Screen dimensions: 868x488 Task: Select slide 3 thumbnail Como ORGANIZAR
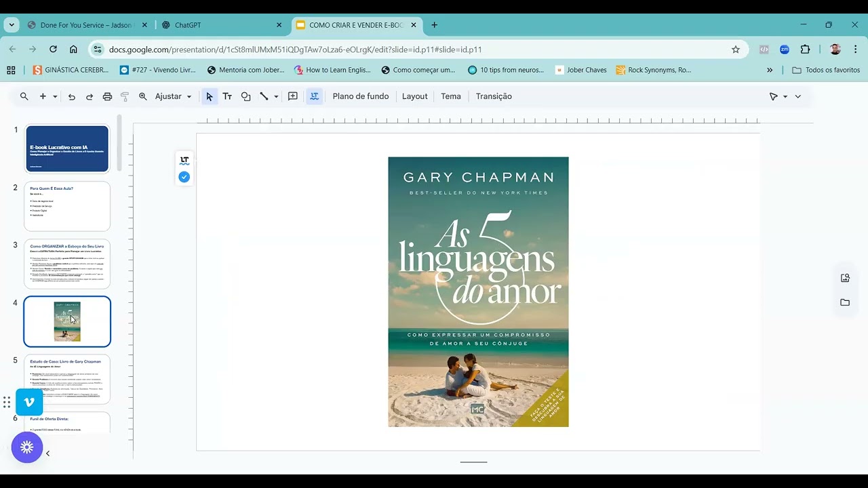point(67,264)
